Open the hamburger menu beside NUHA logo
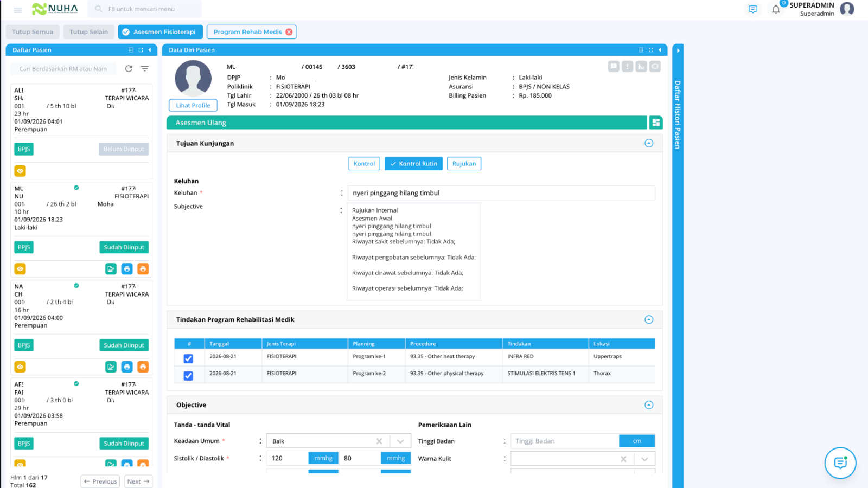The height and width of the screenshot is (488, 868). coord(17,10)
